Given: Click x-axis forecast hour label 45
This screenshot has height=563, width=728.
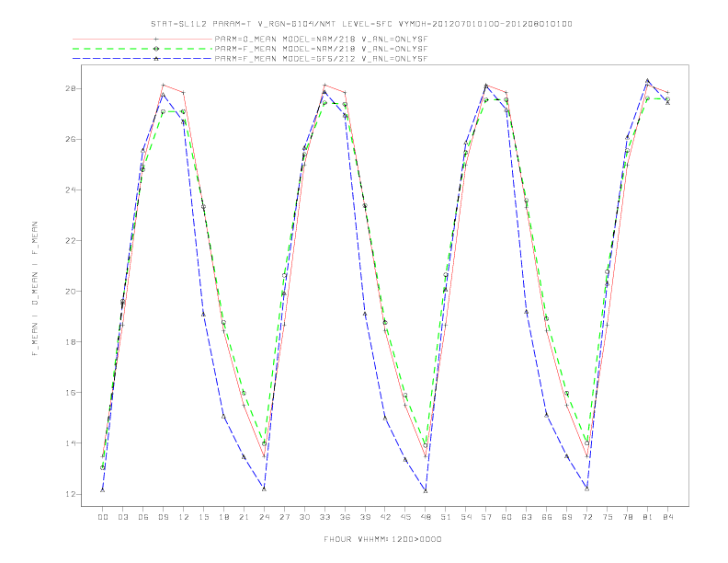Looking at the screenshot, I should pyautogui.click(x=405, y=517).
